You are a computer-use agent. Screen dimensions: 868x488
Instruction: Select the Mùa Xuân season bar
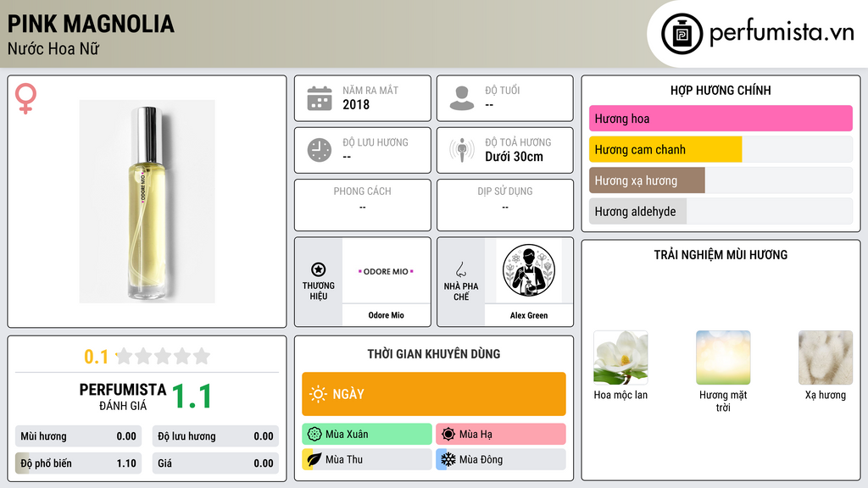pos(367,435)
